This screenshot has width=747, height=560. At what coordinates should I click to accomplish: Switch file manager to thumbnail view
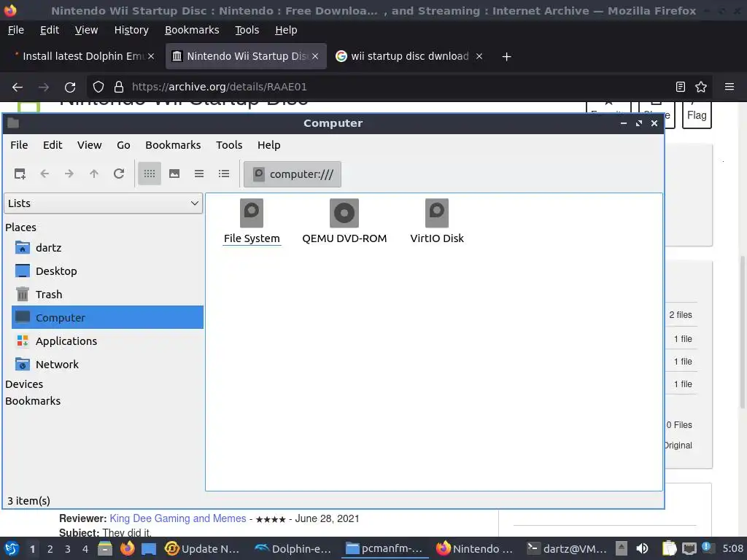[x=174, y=174]
